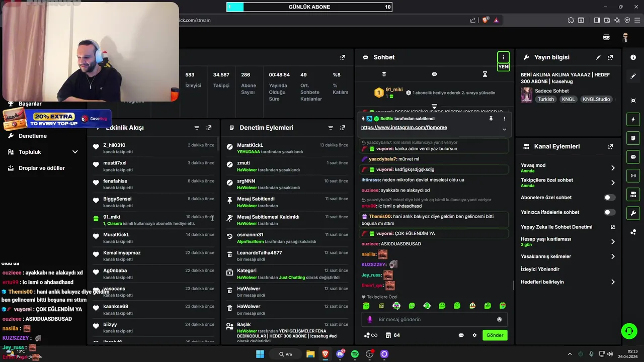Click the pencil icon in the right sidebar
The height and width of the screenshot is (362, 644).
click(633, 76)
